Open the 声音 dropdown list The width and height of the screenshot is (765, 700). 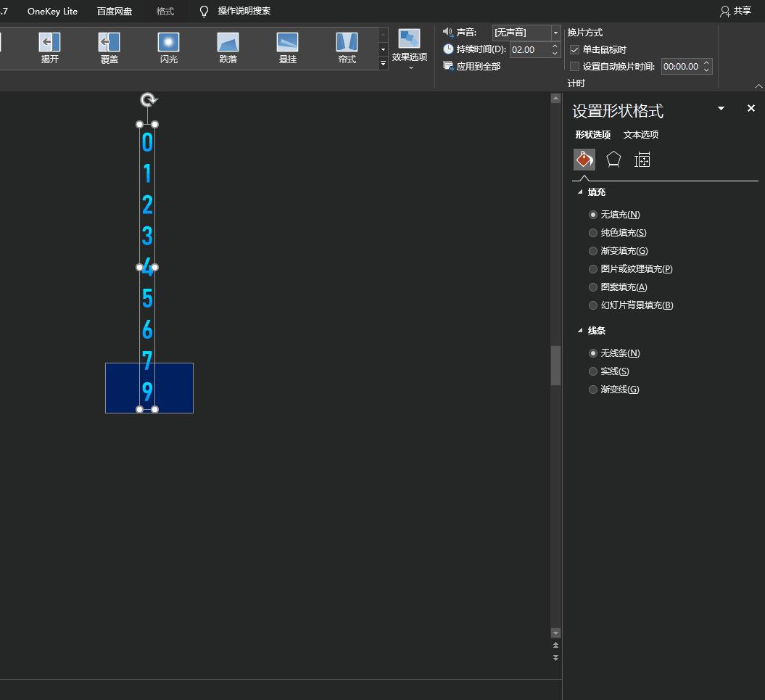[x=555, y=33]
